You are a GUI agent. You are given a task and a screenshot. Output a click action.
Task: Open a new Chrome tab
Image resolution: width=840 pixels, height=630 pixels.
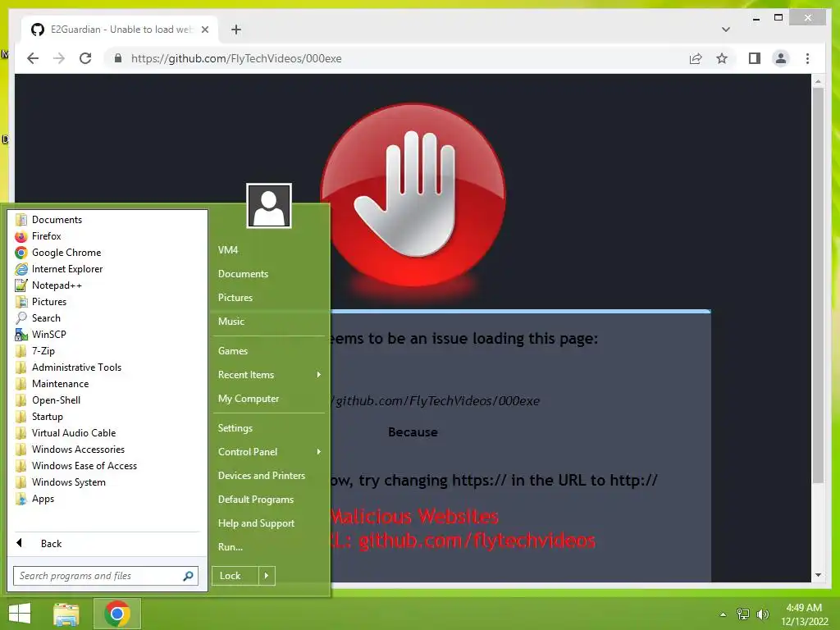click(236, 30)
